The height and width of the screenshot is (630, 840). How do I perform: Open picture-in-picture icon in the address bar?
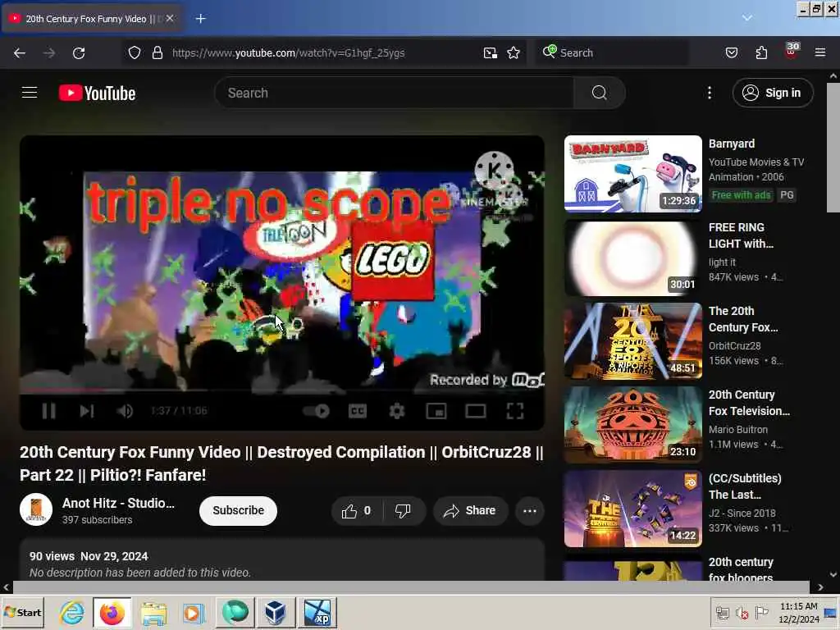point(491,52)
